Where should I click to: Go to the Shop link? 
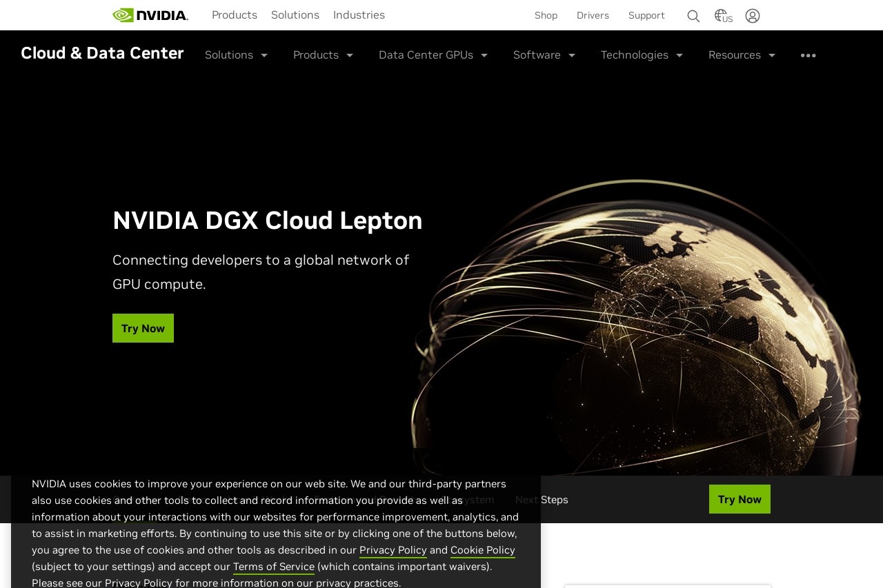pos(546,15)
